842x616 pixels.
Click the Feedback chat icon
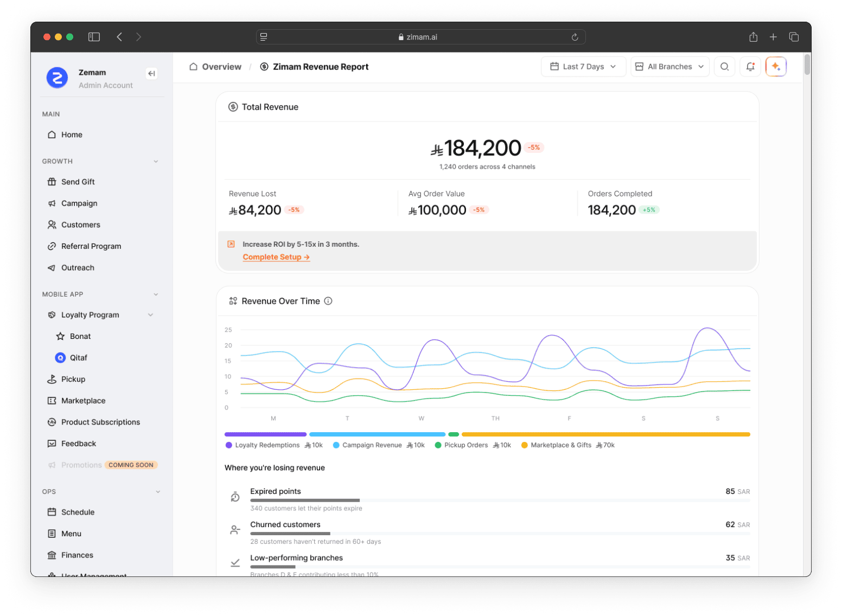pyautogui.click(x=52, y=444)
